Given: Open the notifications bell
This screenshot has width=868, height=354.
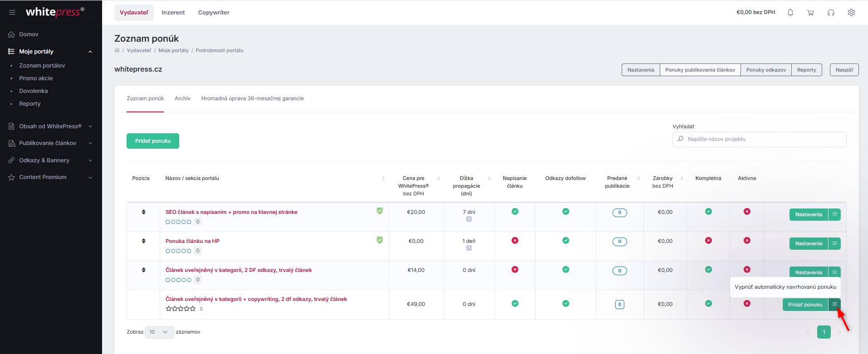Looking at the screenshot, I should [790, 12].
